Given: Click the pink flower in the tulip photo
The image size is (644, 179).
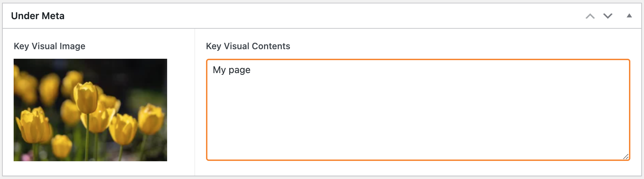Looking at the screenshot, I should (26, 157).
